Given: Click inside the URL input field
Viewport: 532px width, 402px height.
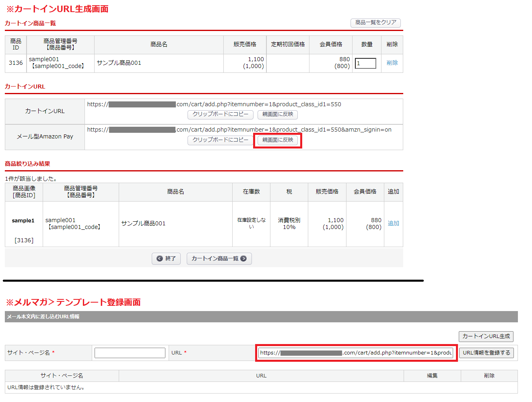Looking at the screenshot, I should pos(356,353).
